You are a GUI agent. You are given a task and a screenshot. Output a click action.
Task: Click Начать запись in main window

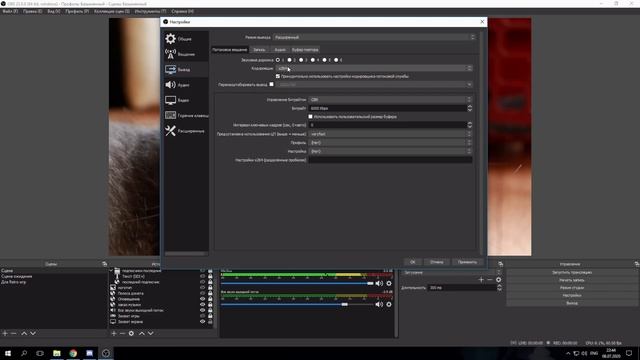(x=572, y=280)
